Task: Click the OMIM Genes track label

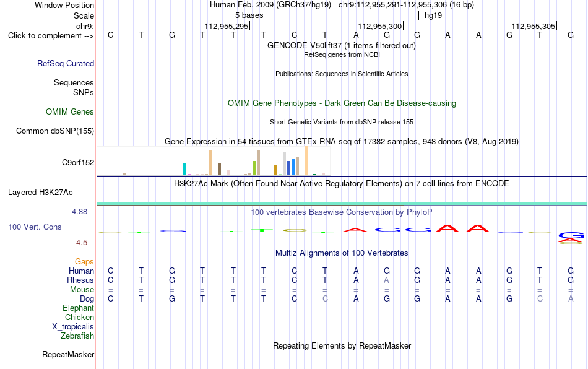Action: pos(69,111)
